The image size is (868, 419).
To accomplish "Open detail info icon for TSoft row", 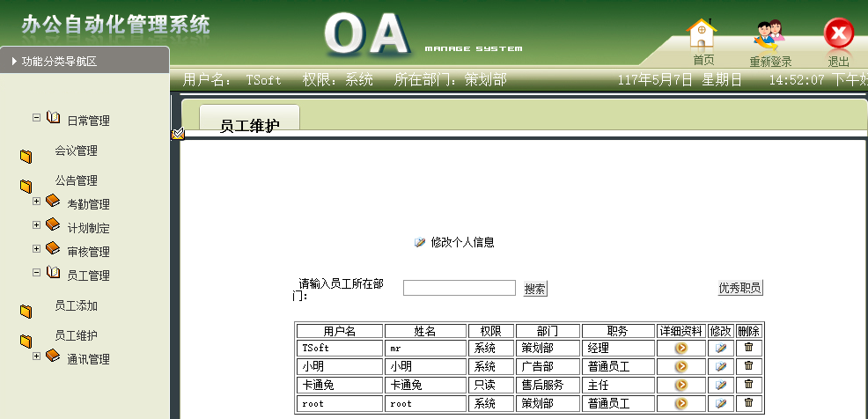I will (680, 349).
